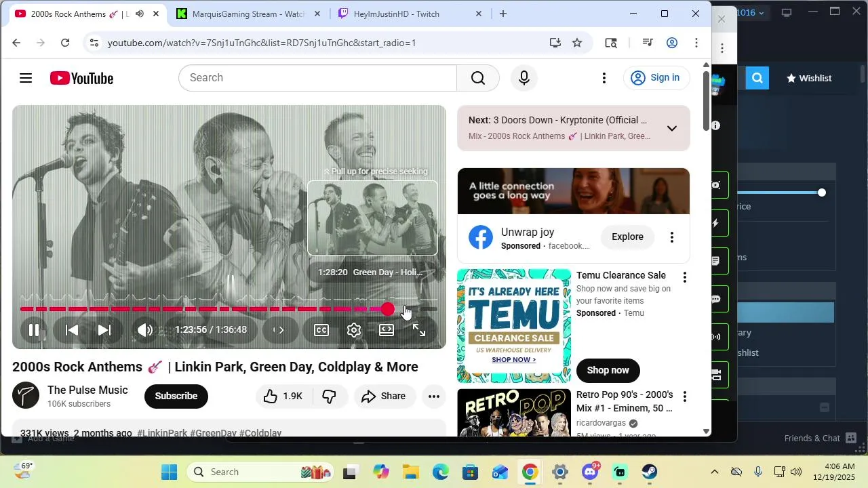Open File Explorer from taskbar

coord(411,472)
